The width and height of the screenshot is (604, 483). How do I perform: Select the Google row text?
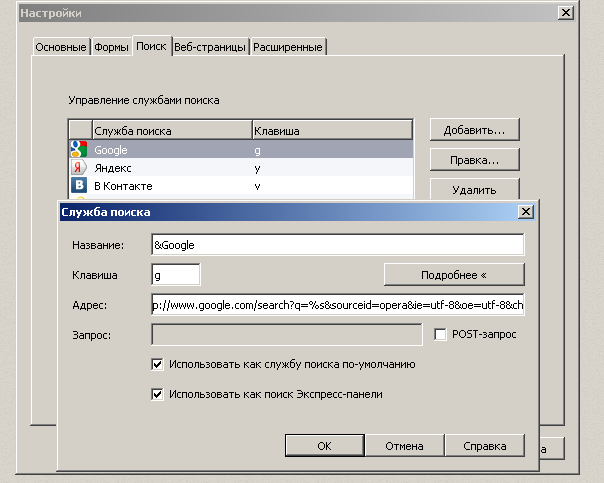(111, 150)
